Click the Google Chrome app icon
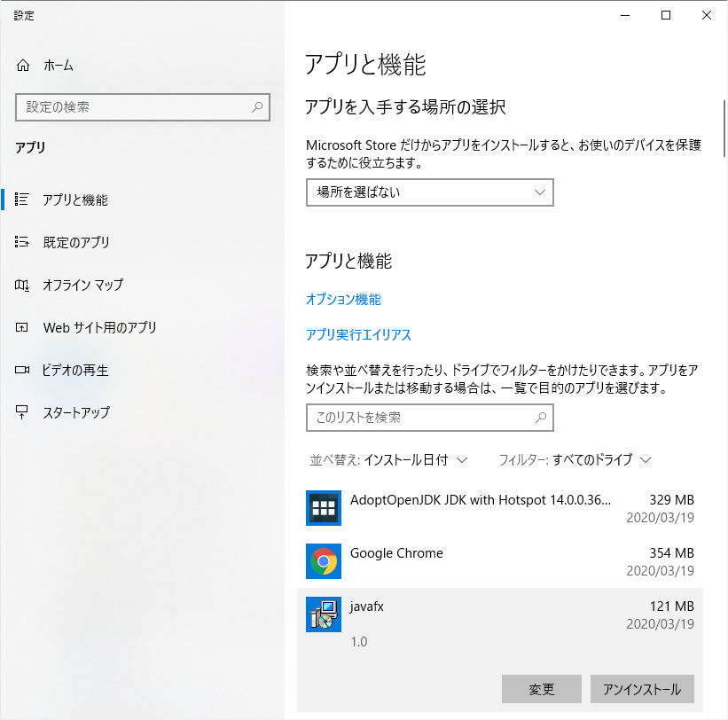This screenshot has width=728, height=720. pyautogui.click(x=324, y=561)
